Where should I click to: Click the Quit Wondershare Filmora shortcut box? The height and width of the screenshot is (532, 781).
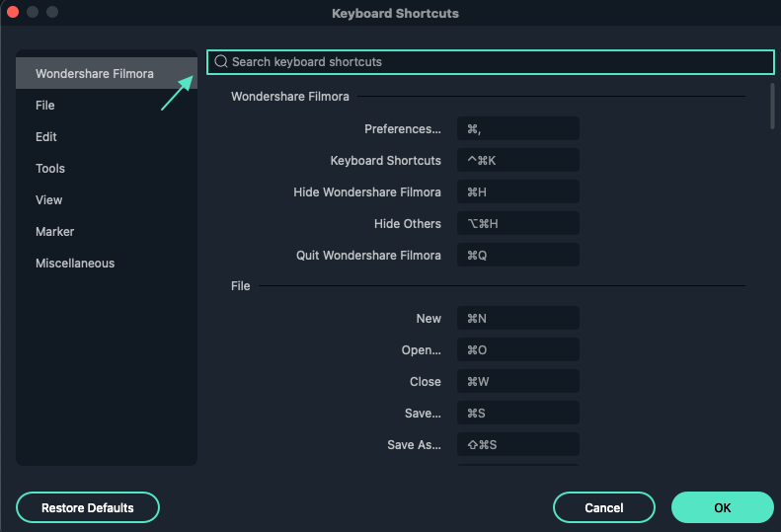pos(518,256)
